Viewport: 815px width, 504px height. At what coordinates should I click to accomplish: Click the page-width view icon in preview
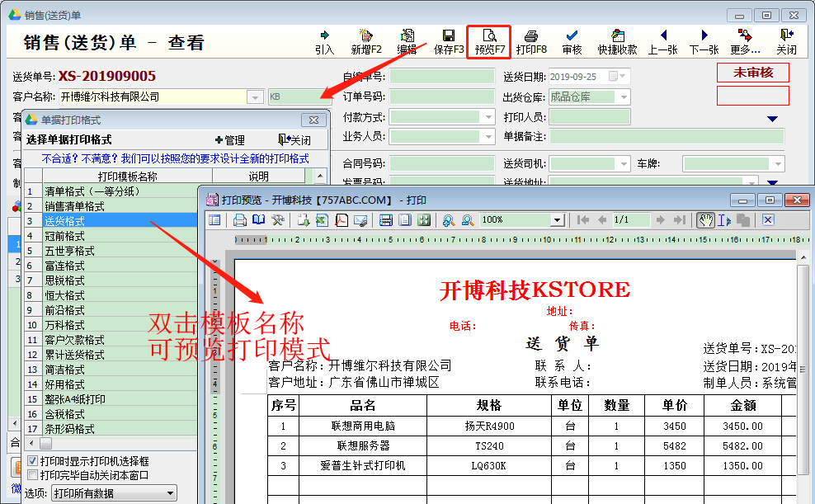tap(386, 219)
